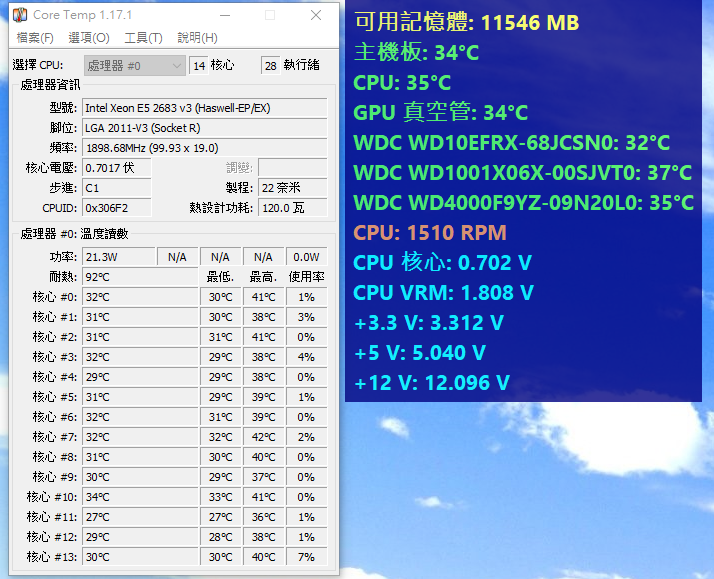Click the 21.3W power reading

(x=118, y=257)
